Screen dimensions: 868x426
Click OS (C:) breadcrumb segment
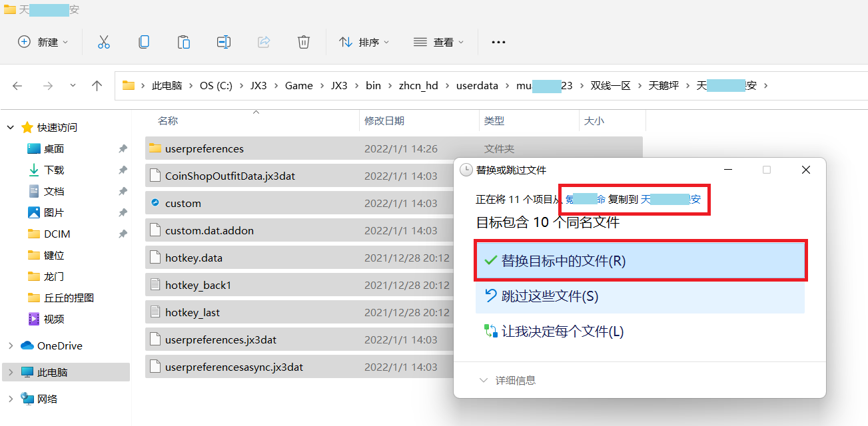216,86
